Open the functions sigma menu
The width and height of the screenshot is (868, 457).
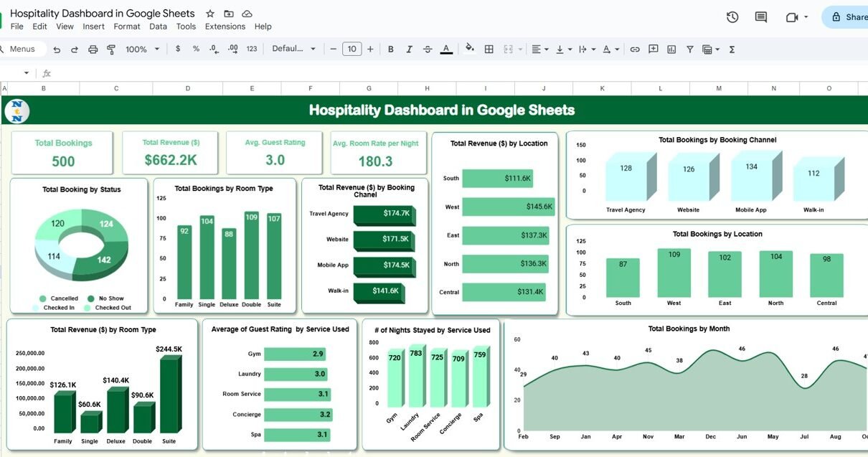pos(732,50)
